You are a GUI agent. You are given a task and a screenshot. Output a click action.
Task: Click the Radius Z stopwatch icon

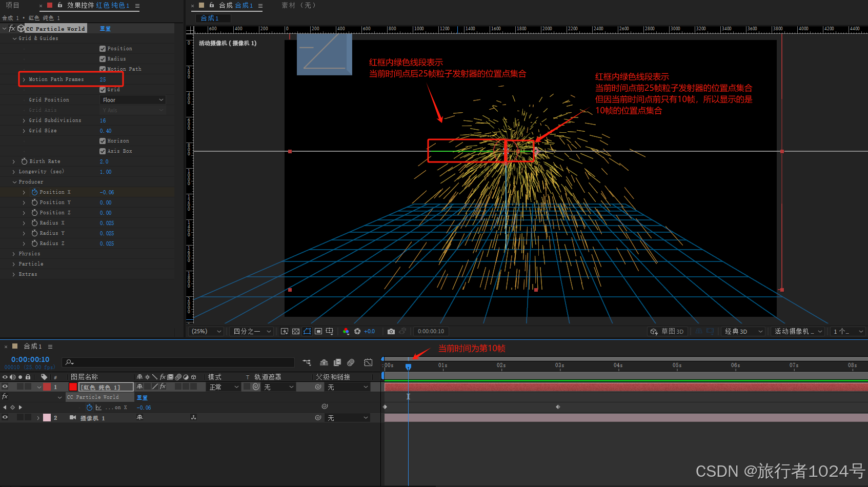[x=34, y=243]
